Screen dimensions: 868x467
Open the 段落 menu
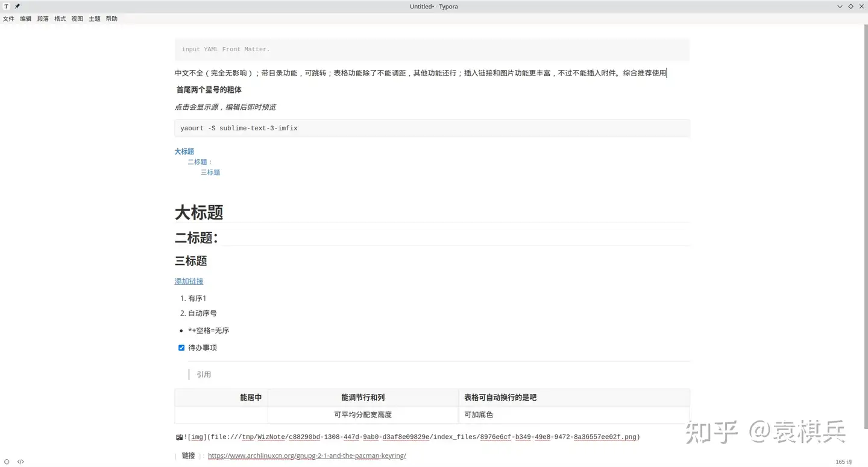point(43,19)
